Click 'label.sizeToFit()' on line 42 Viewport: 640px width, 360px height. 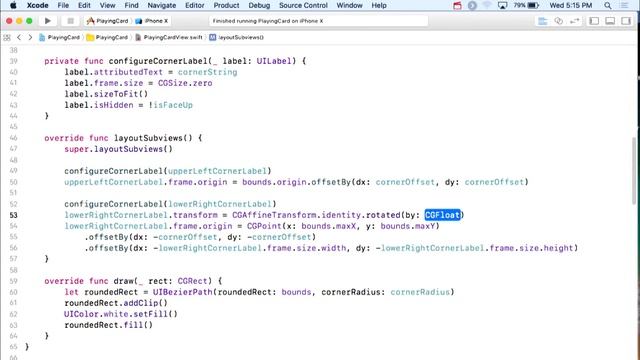[x=106, y=94]
